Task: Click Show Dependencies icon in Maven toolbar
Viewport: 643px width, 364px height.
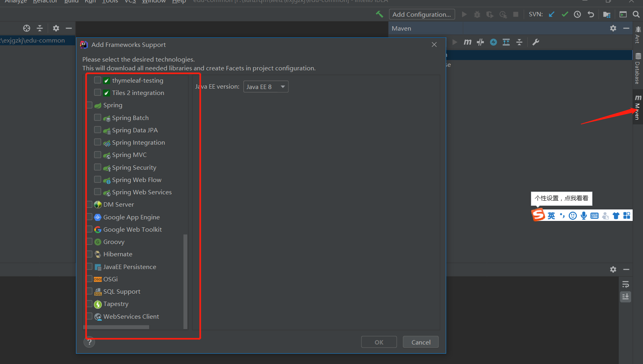Action: 506,42
